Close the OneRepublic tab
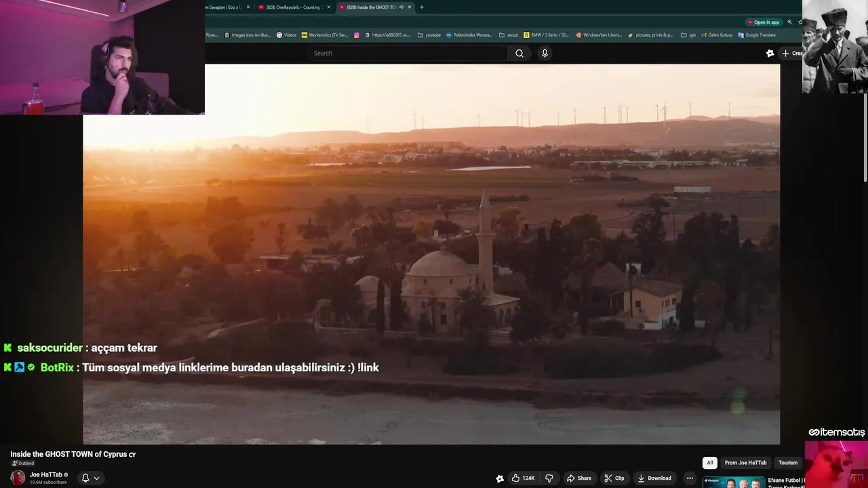The width and height of the screenshot is (868, 488). pyautogui.click(x=329, y=7)
